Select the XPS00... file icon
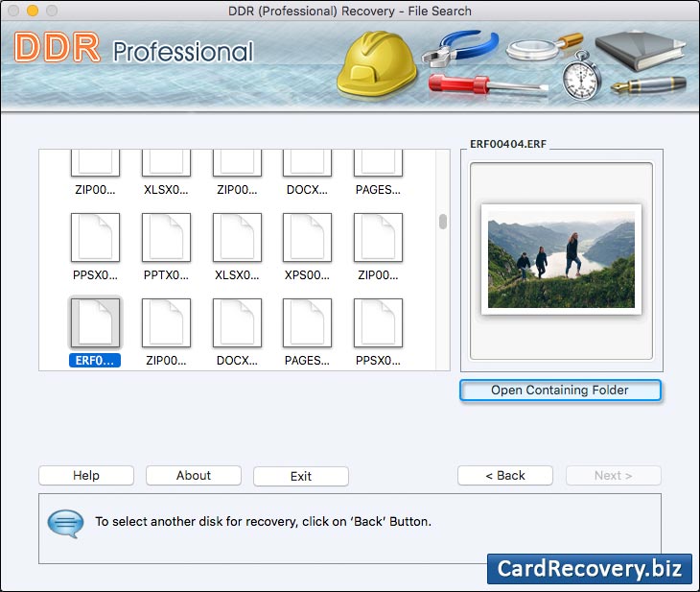 coord(307,237)
